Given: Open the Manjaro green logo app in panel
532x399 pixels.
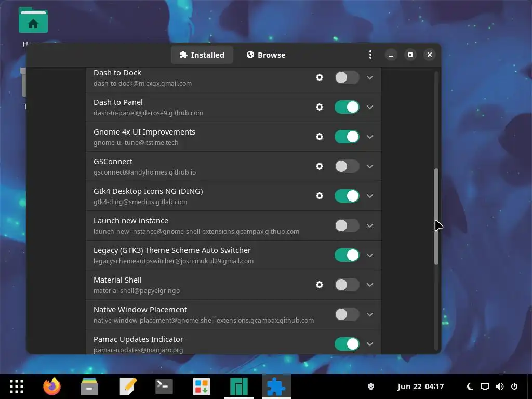Looking at the screenshot, I should point(239,387).
